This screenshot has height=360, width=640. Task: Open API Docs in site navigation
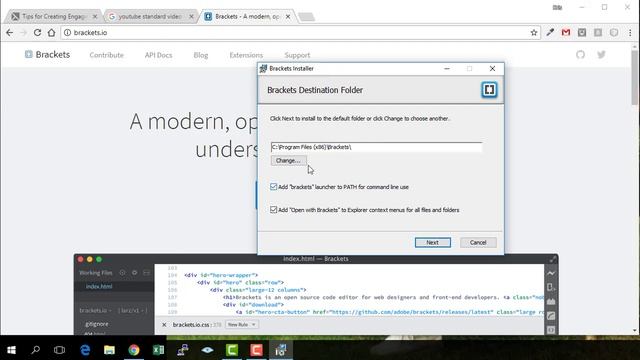click(x=158, y=55)
